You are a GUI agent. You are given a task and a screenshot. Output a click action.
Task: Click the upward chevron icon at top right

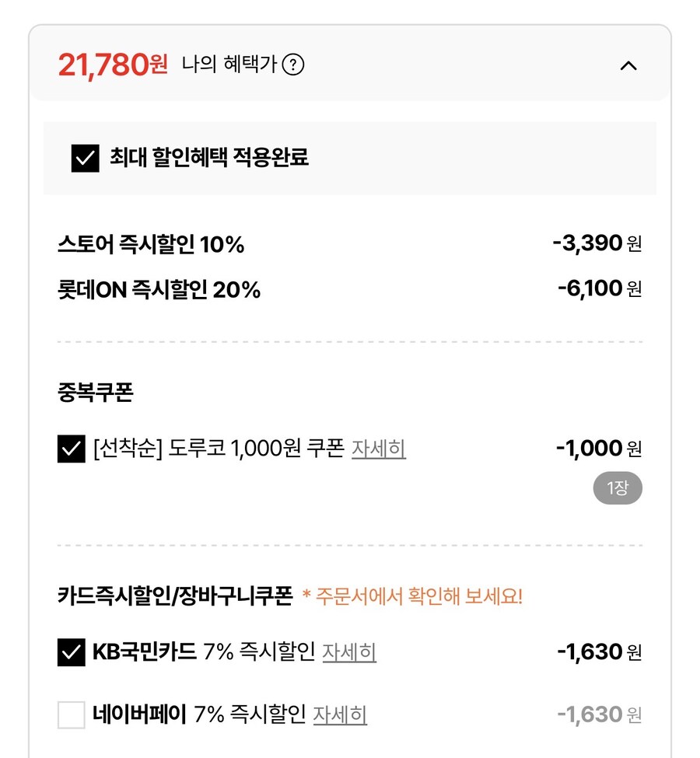pos(628,66)
